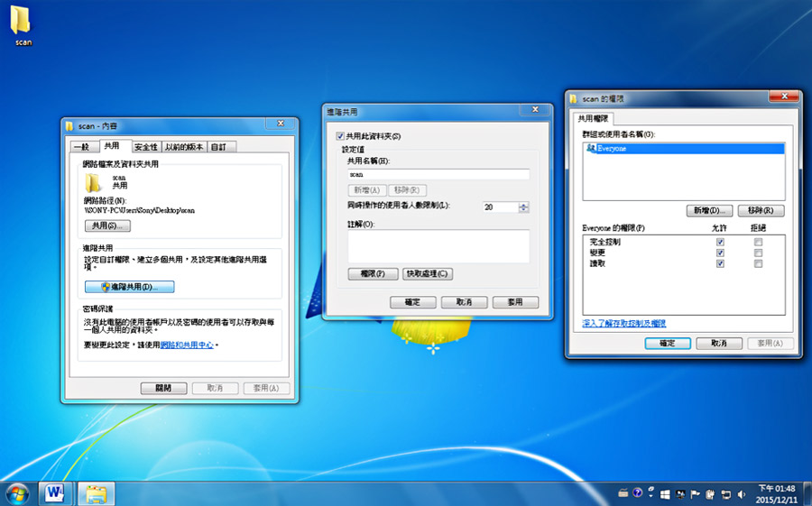Close the Advanced Sharing (進階共用) dialog
Image resolution: width=812 pixels, height=506 pixels.
pyautogui.click(x=535, y=109)
